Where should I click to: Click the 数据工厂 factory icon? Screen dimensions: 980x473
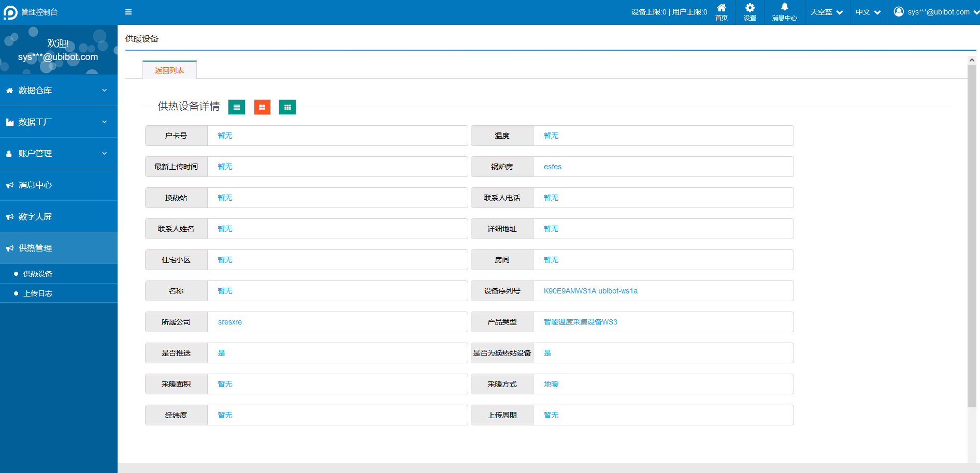(9, 122)
